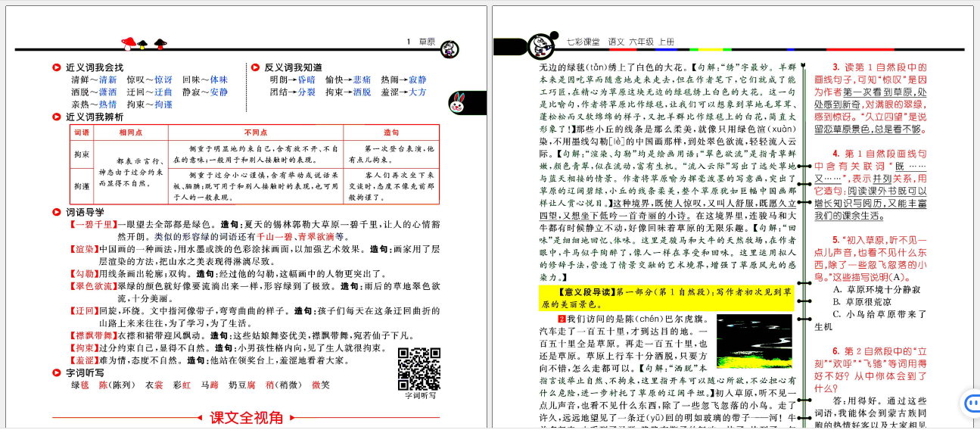Click the 造句 table column header
This screenshot has height=430, width=980.
click(x=390, y=132)
